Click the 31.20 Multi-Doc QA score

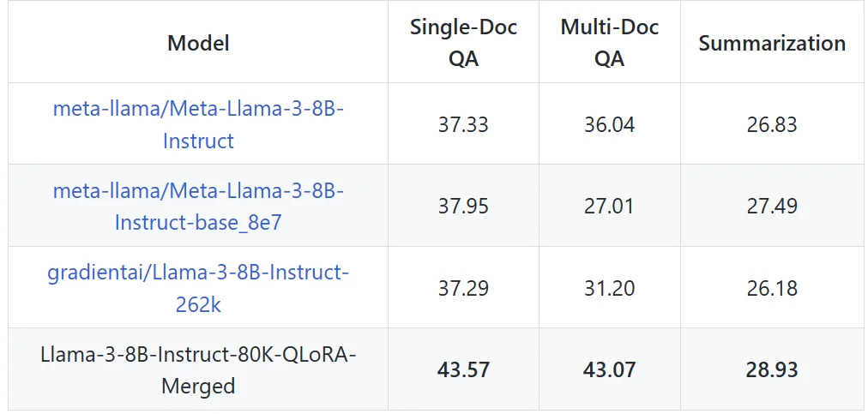click(610, 288)
